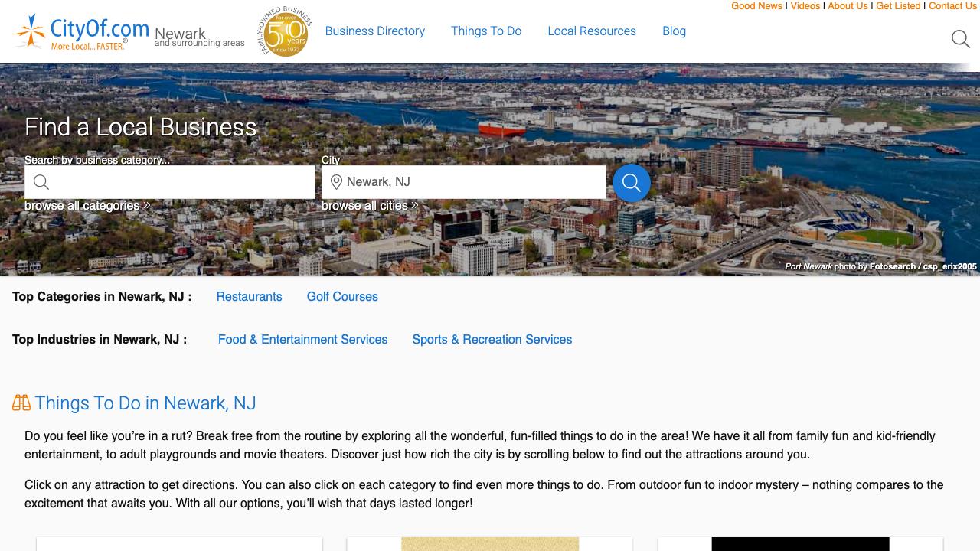
Task: Click the binoculars icon beside Things To Do
Action: [21, 403]
